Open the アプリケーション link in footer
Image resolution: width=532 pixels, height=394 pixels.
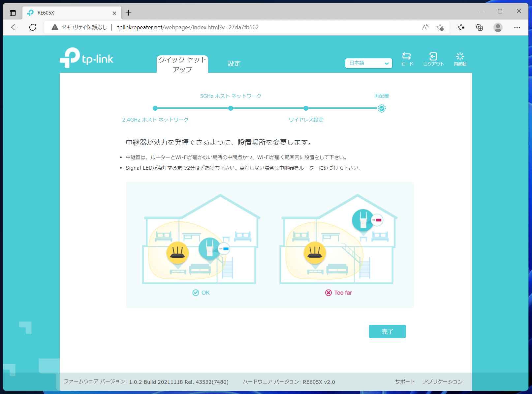[443, 381]
